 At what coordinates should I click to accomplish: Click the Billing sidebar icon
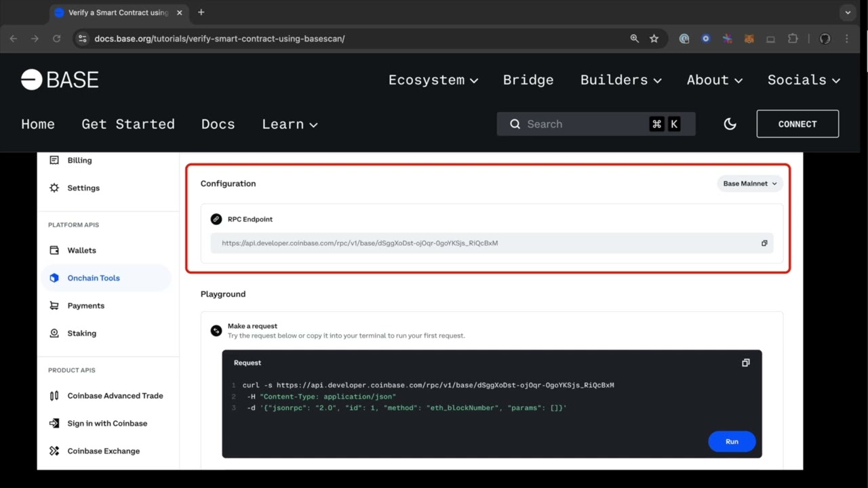pos(54,161)
